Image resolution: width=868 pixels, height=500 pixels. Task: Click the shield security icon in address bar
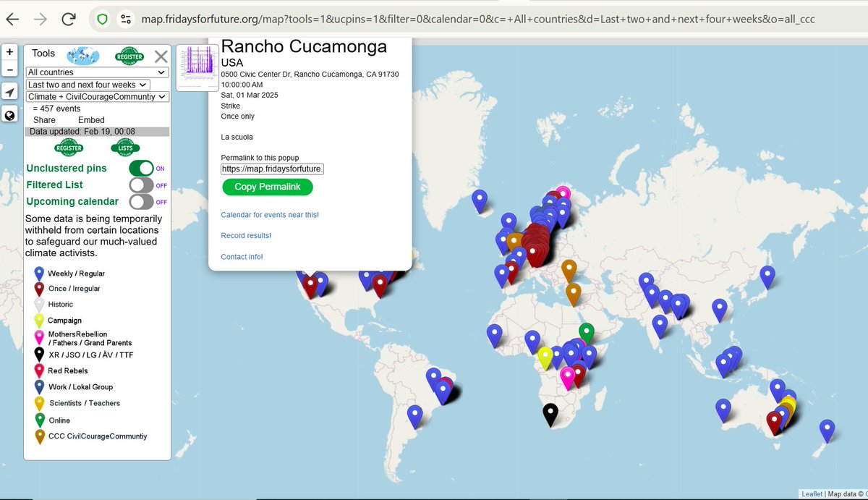[x=102, y=20]
